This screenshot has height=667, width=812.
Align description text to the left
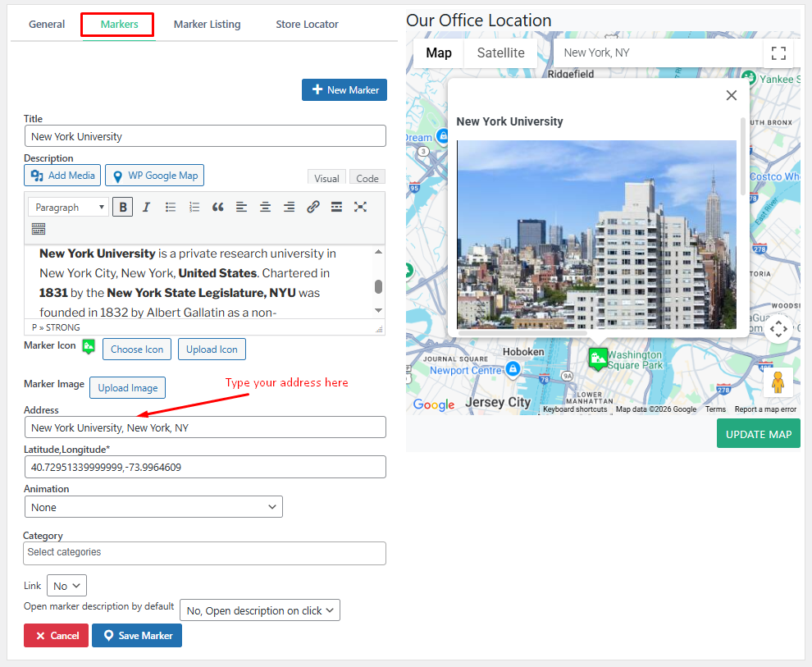click(x=241, y=207)
